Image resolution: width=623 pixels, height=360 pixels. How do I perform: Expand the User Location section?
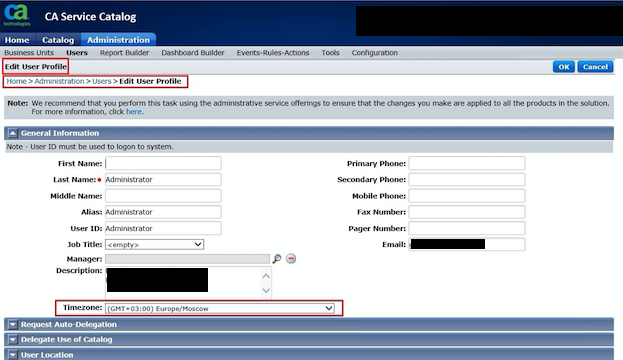point(13,355)
